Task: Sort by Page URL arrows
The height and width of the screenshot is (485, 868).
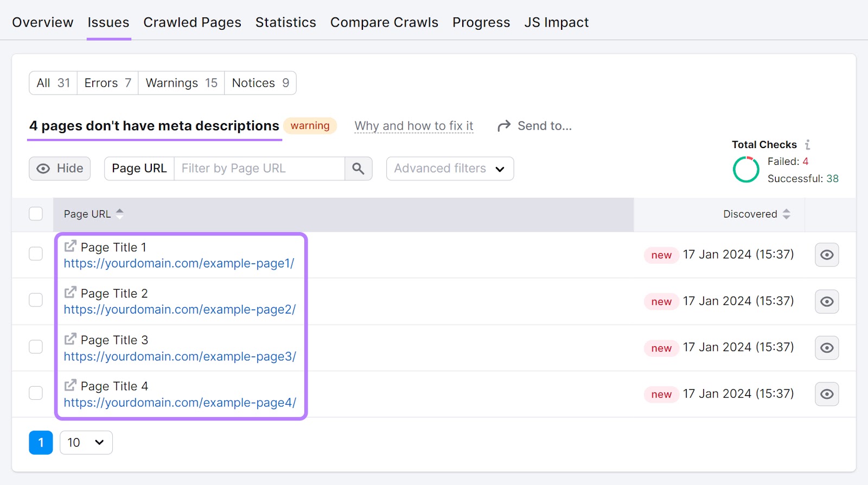Action: point(120,214)
